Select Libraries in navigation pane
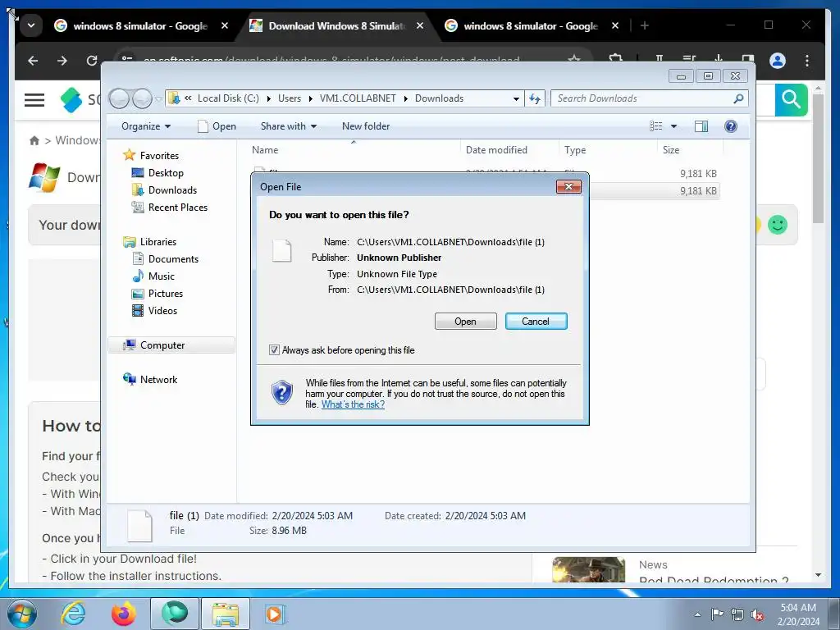 pyautogui.click(x=158, y=242)
